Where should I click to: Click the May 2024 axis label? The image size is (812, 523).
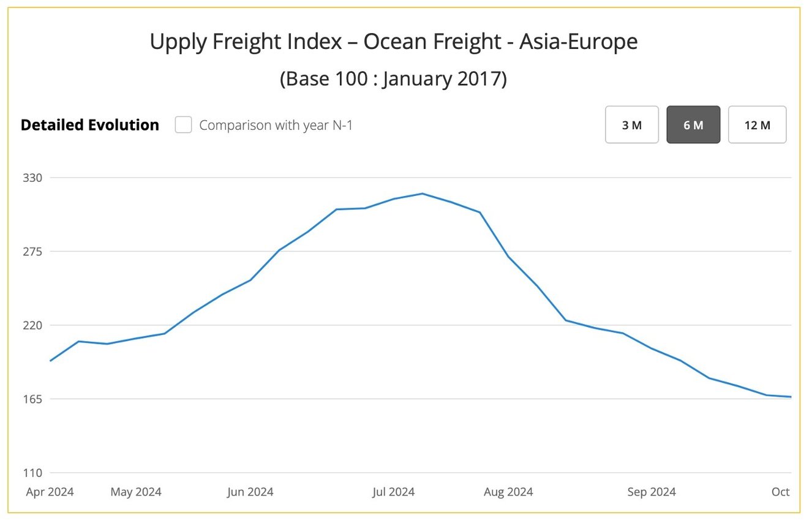pyautogui.click(x=135, y=492)
